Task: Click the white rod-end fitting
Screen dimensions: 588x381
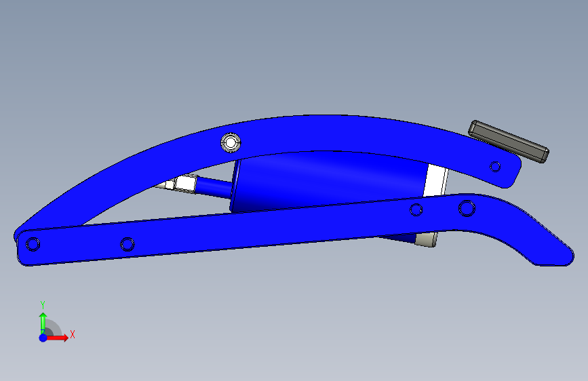Action: [x=180, y=184]
